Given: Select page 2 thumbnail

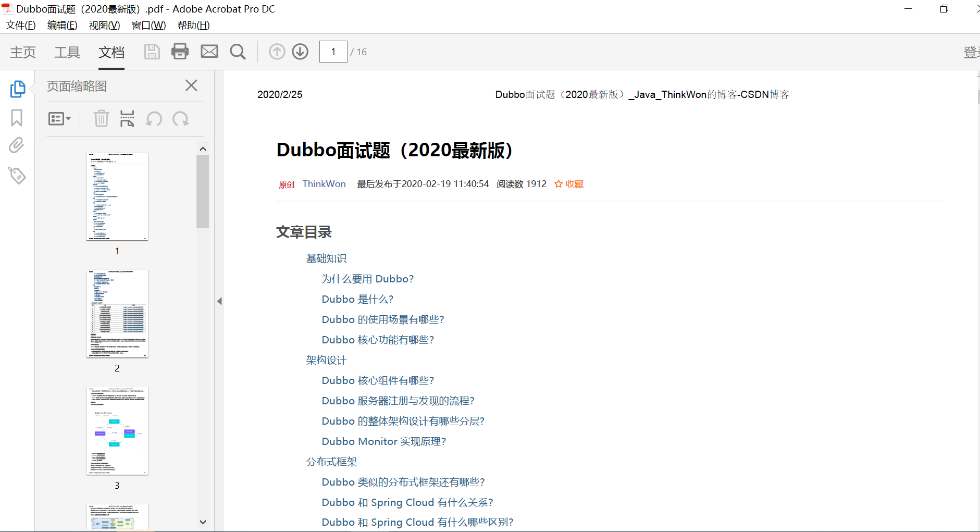Looking at the screenshot, I should coord(117,314).
